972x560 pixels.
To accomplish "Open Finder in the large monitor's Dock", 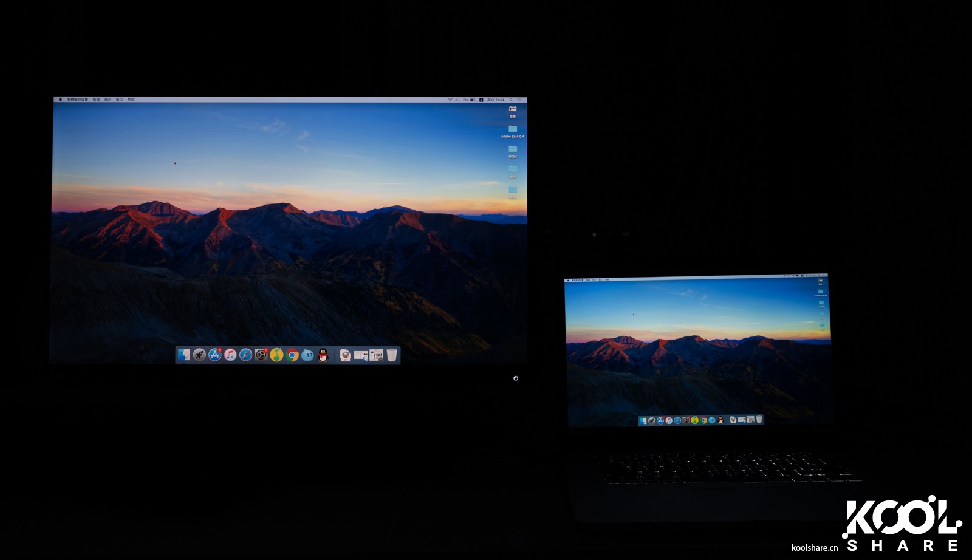I will 184,355.
